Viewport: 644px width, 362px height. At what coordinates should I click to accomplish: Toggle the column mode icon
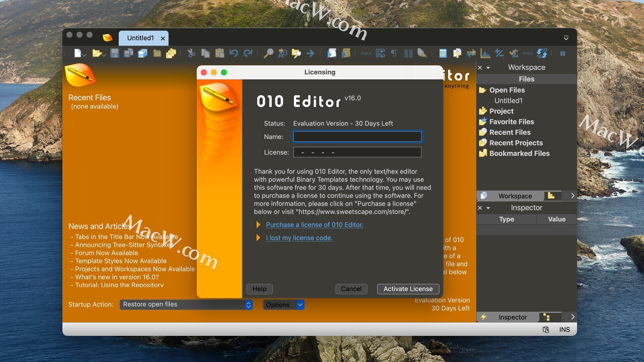click(x=408, y=53)
